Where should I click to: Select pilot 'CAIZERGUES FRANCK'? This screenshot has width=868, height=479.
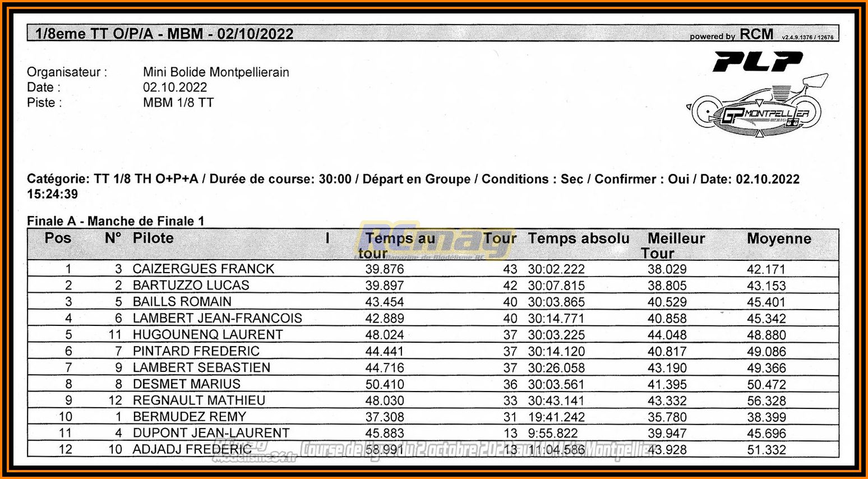click(204, 269)
